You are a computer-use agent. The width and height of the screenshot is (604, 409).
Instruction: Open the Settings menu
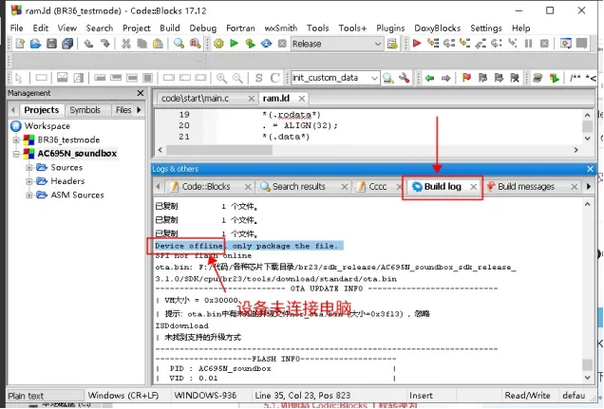486,28
